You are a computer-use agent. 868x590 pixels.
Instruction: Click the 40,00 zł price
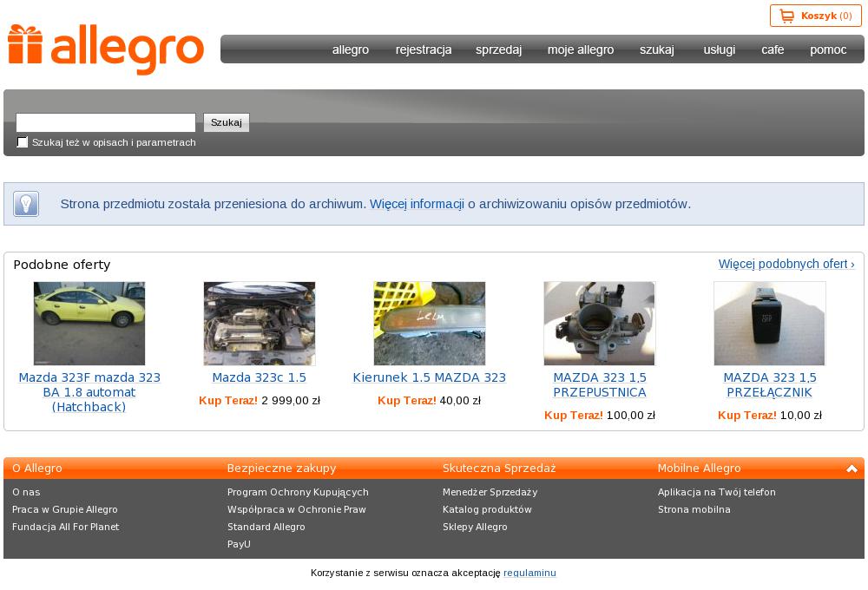[460, 401]
